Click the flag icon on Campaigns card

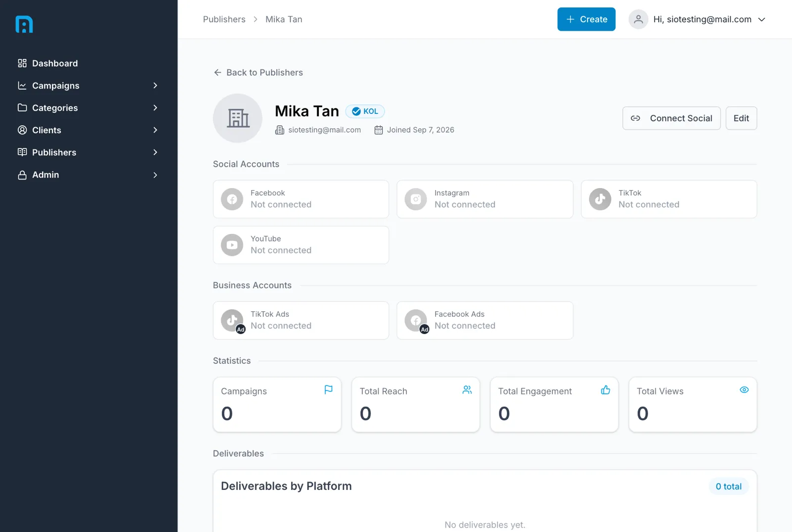(329, 390)
